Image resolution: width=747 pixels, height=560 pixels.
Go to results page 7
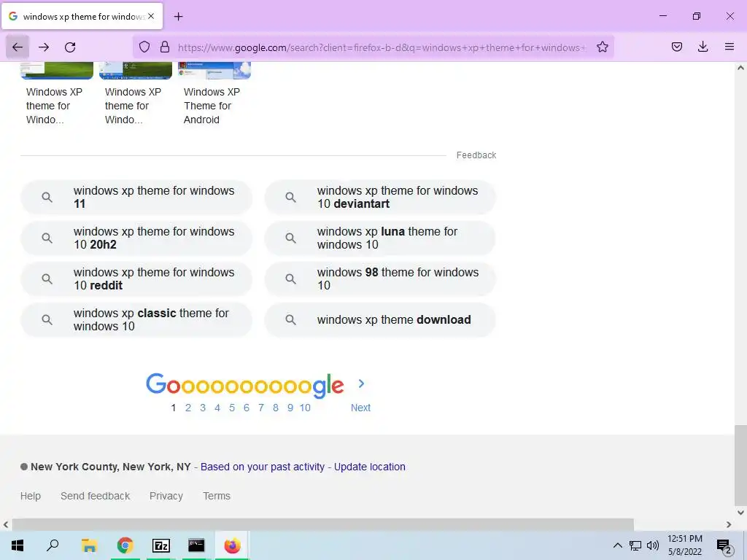click(261, 408)
